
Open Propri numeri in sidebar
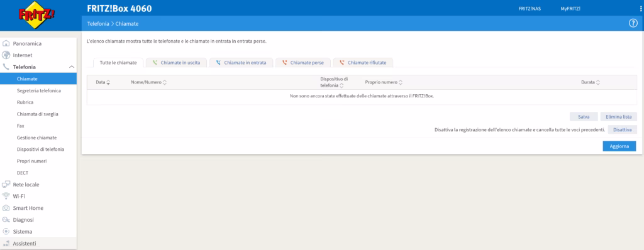[x=38, y=161]
